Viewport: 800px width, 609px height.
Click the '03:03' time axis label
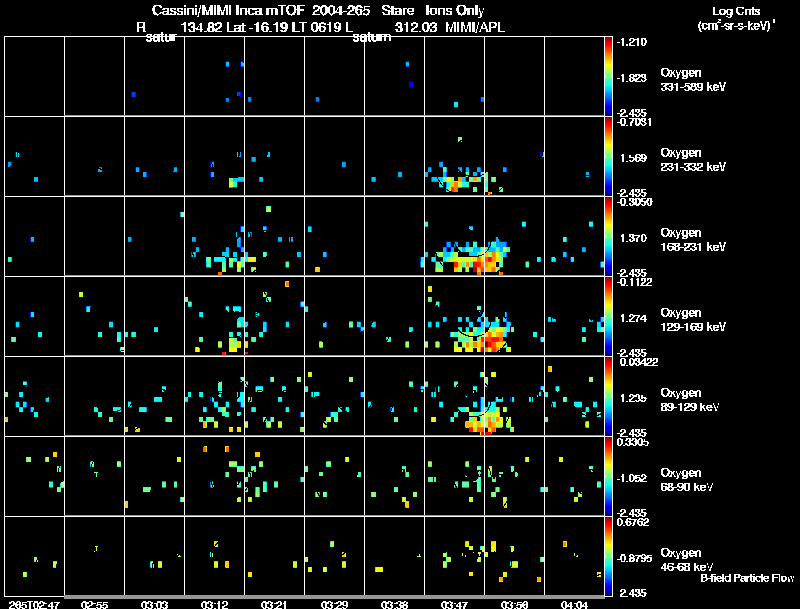155,605
